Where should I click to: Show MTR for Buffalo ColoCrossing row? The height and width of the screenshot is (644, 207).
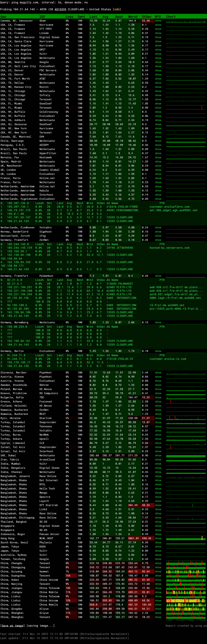click(158, 112)
